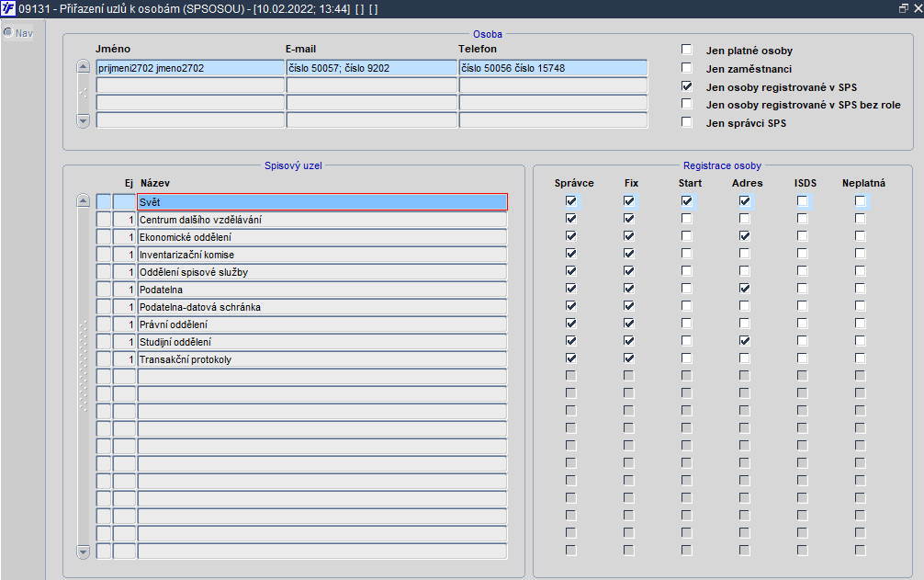
Task: Check Jen osoby registrované v SPS bez role
Action: pyautogui.click(x=686, y=104)
